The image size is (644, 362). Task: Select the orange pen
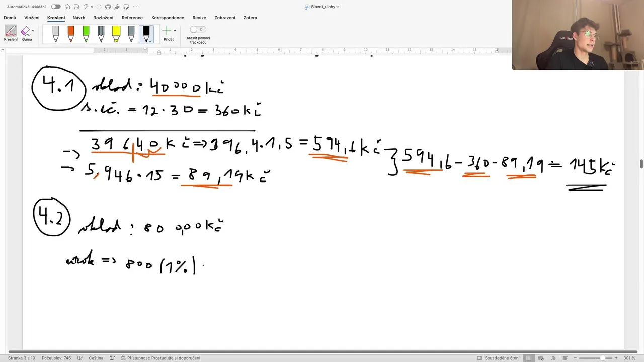(x=71, y=34)
